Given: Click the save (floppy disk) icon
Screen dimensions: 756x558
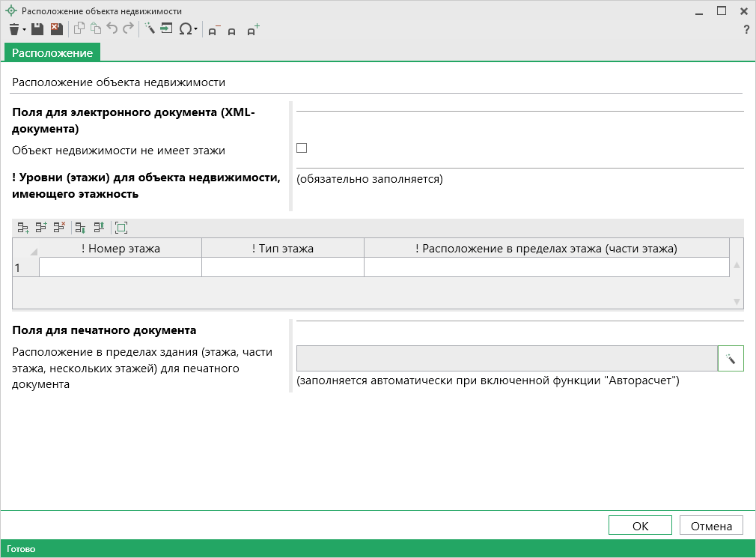Looking at the screenshot, I should [37, 29].
